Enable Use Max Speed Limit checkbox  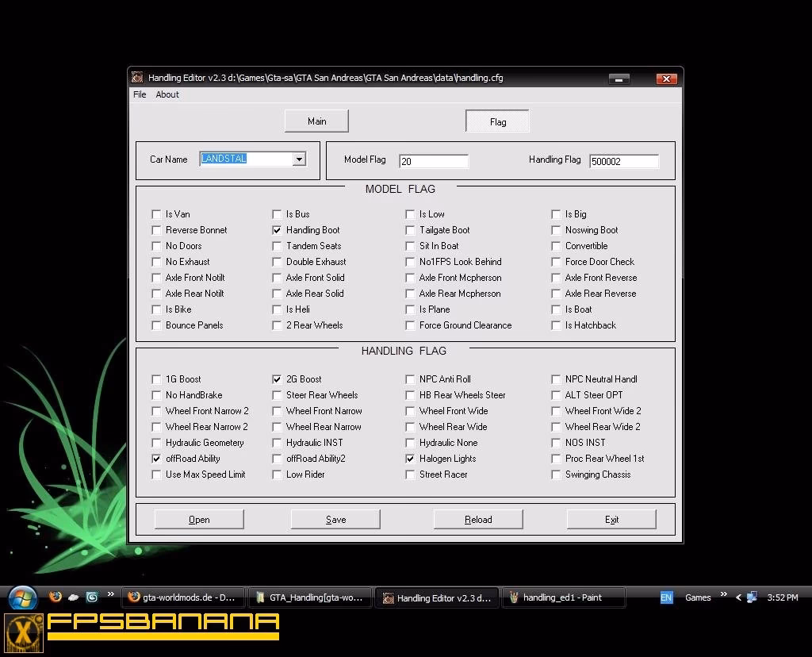pos(156,474)
